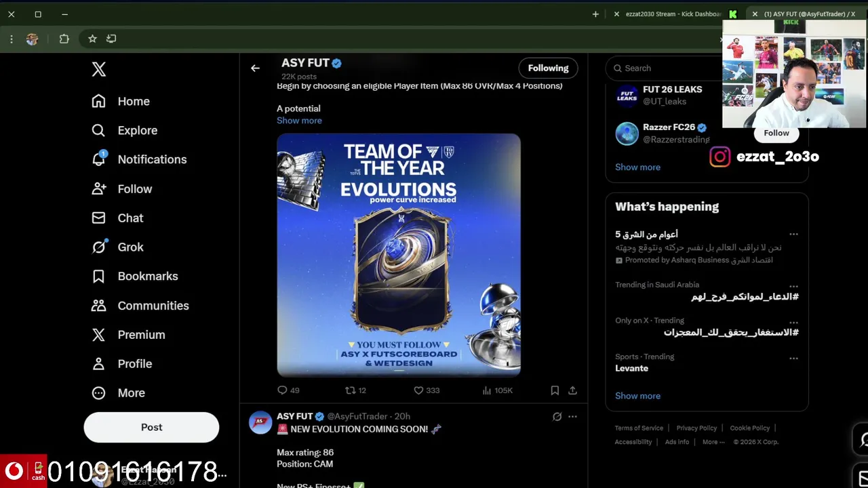Bookmark this page with the star icon
868x488 pixels.
coord(92,39)
